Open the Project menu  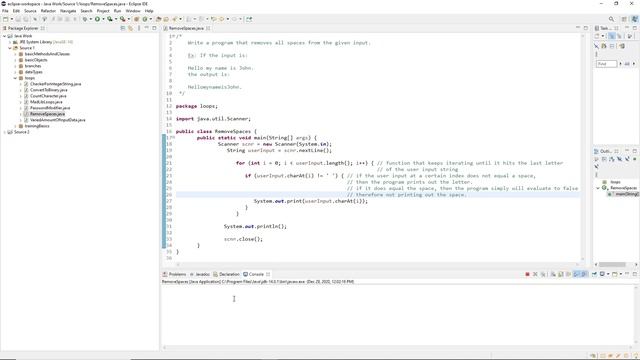pyautogui.click(x=103, y=11)
